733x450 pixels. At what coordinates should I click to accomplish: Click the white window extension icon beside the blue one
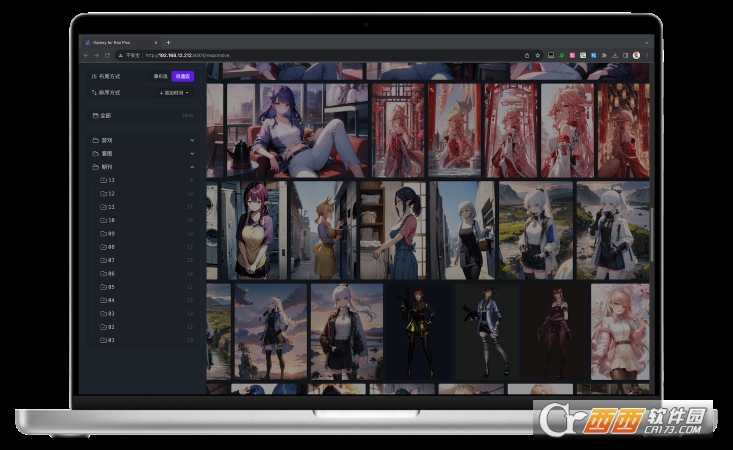583,55
